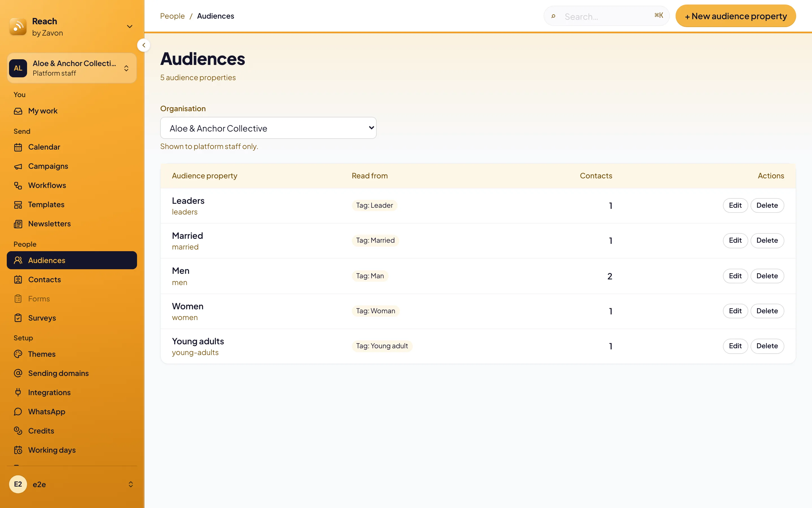Image resolution: width=812 pixels, height=508 pixels.
Task: Click the Newsletters icon
Action: point(18,224)
